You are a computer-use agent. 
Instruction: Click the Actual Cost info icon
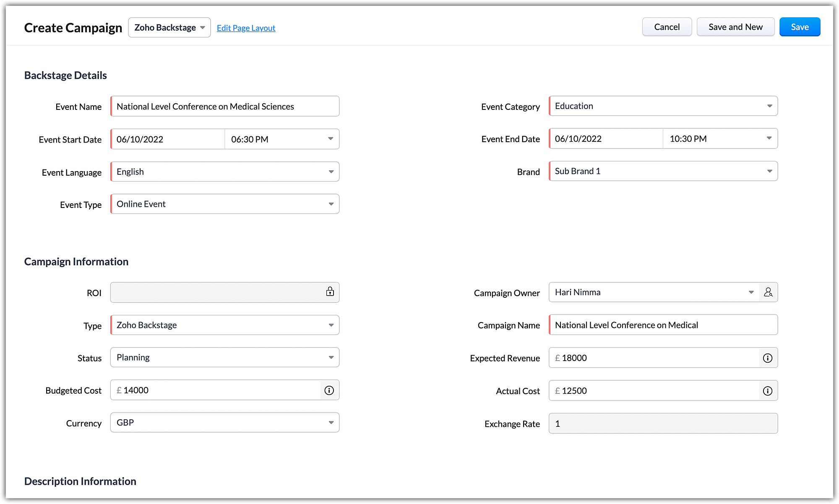pos(768,391)
